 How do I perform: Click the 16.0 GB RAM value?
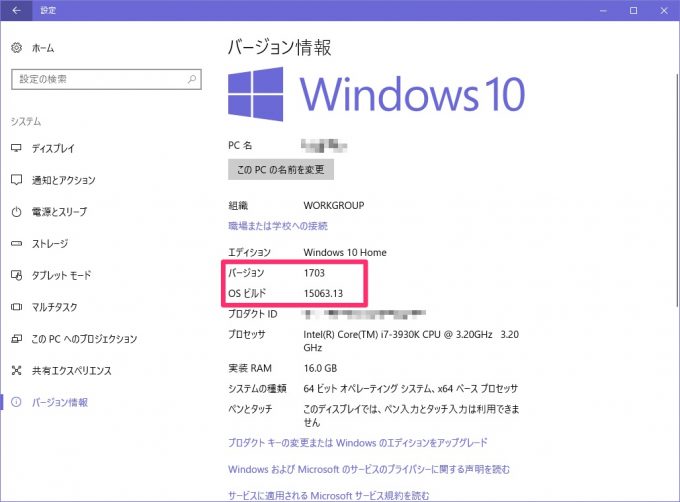(320, 368)
